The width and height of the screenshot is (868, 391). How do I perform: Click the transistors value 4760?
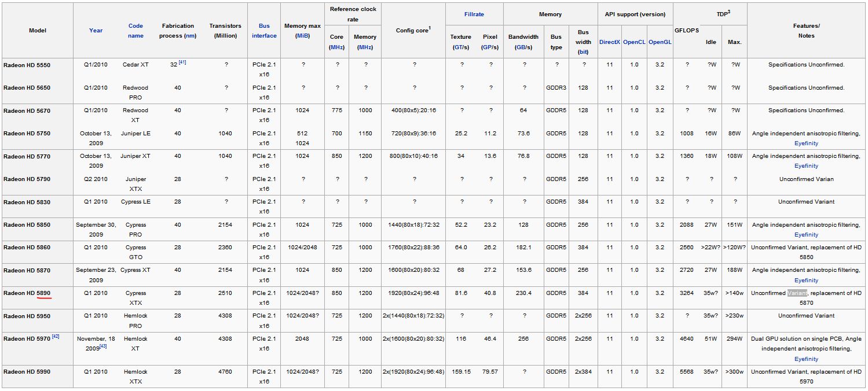[225, 371]
